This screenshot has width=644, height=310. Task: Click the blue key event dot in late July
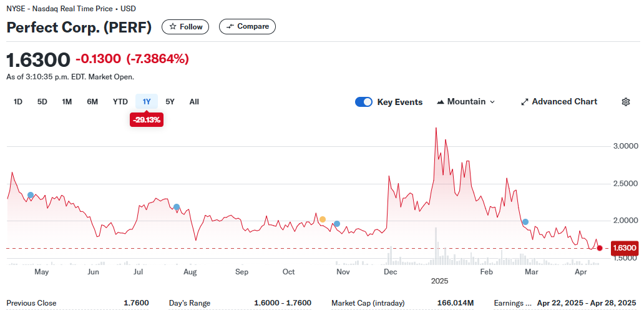pyautogui.click(x=177, y=207)
